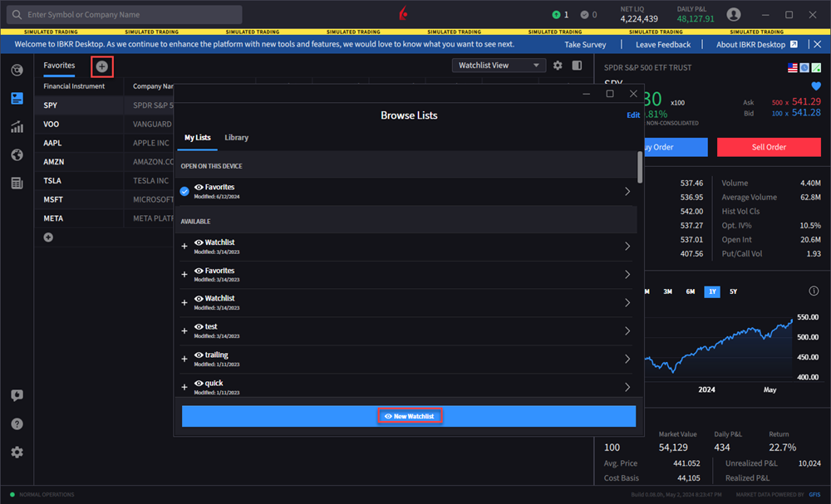Click the Leave Feedback link
The height and width of the screenshot is (504, 831).
[663, 45]
